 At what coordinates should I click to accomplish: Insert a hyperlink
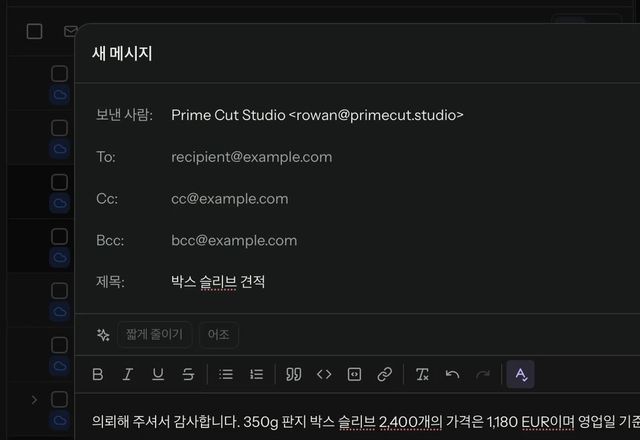click(x=384, y=374)
